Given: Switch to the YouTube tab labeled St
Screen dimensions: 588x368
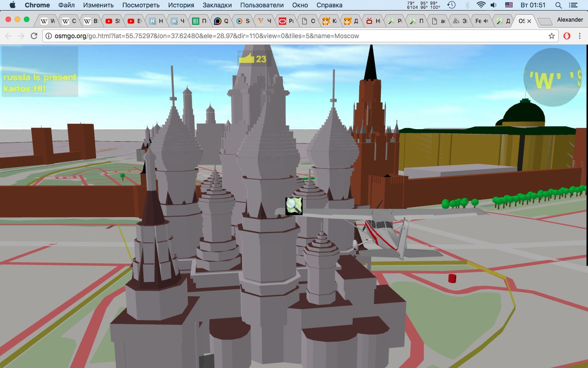Looking at the screenshot, I should 113,21.
